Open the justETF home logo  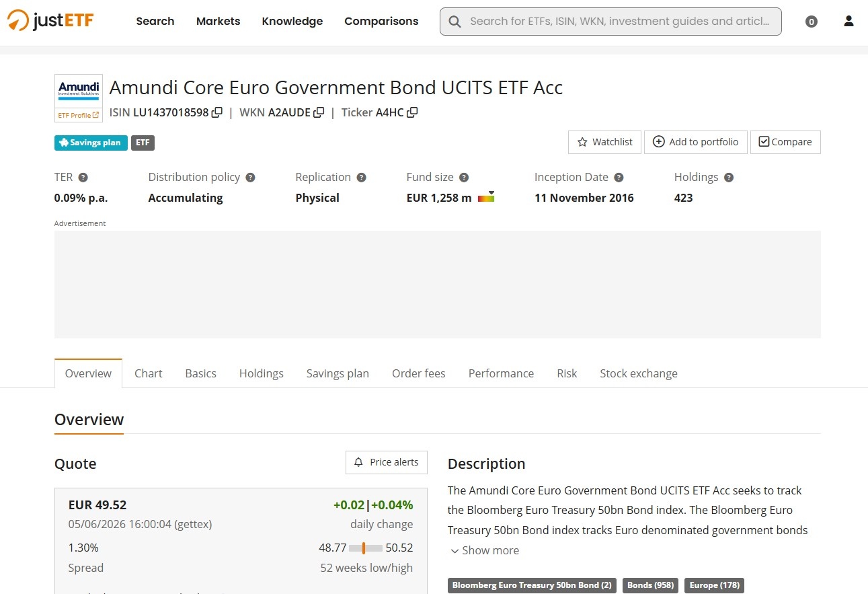tap(50, 21)
